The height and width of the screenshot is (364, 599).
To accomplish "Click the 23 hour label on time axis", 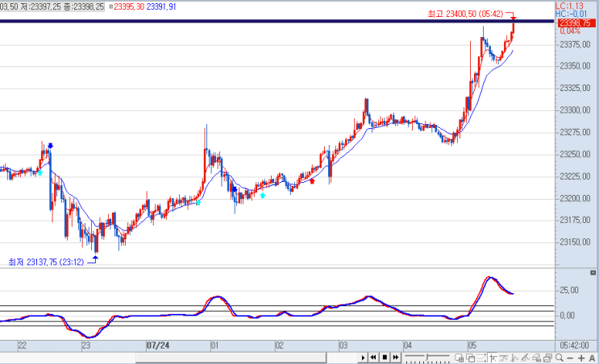I will (x=86, y=345).
